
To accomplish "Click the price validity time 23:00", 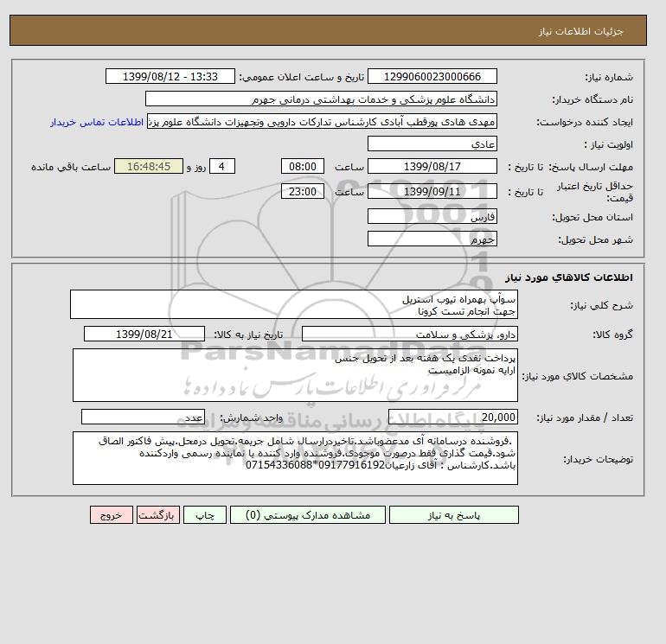I will pos(303,191).
